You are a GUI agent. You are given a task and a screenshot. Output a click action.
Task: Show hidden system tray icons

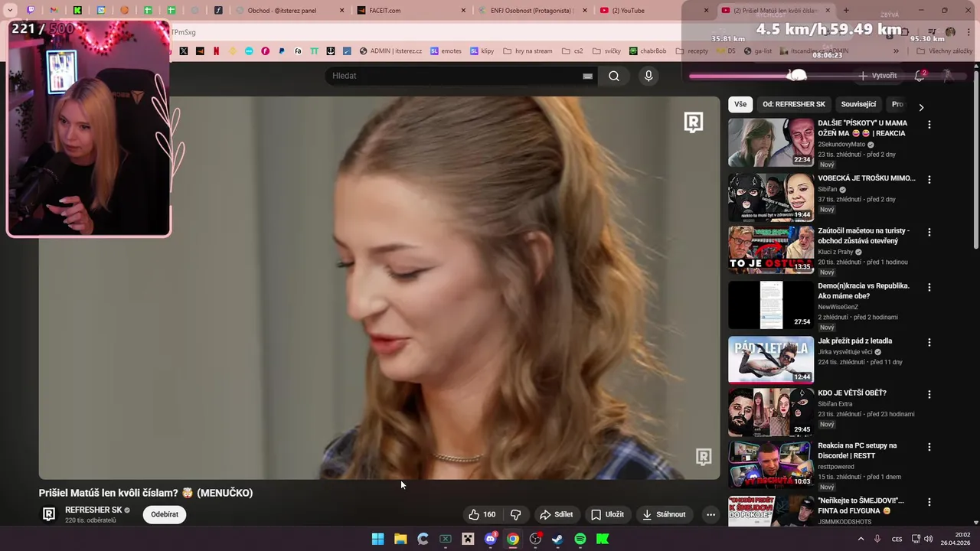[861, 539]
